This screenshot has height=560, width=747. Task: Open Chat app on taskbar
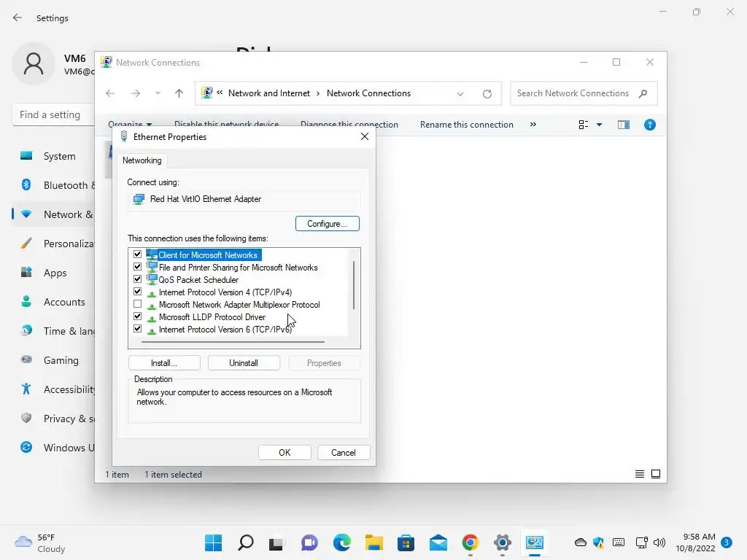coord(309,542)
